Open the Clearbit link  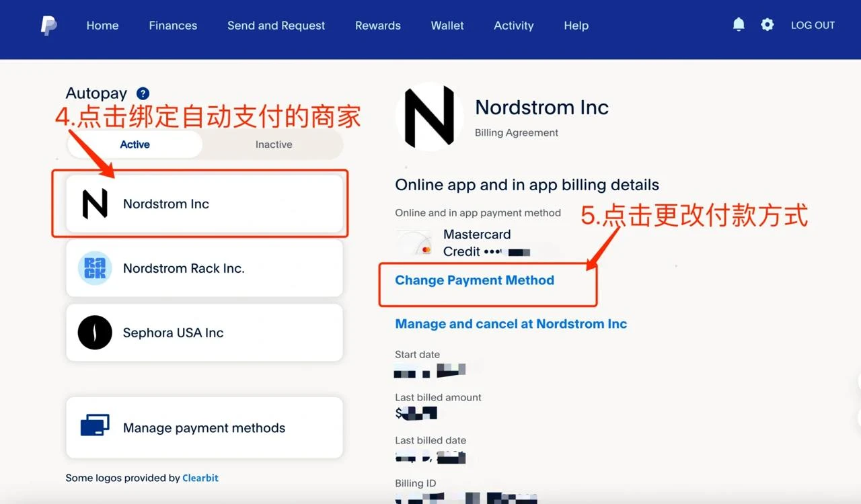click(x=200, y=478)
